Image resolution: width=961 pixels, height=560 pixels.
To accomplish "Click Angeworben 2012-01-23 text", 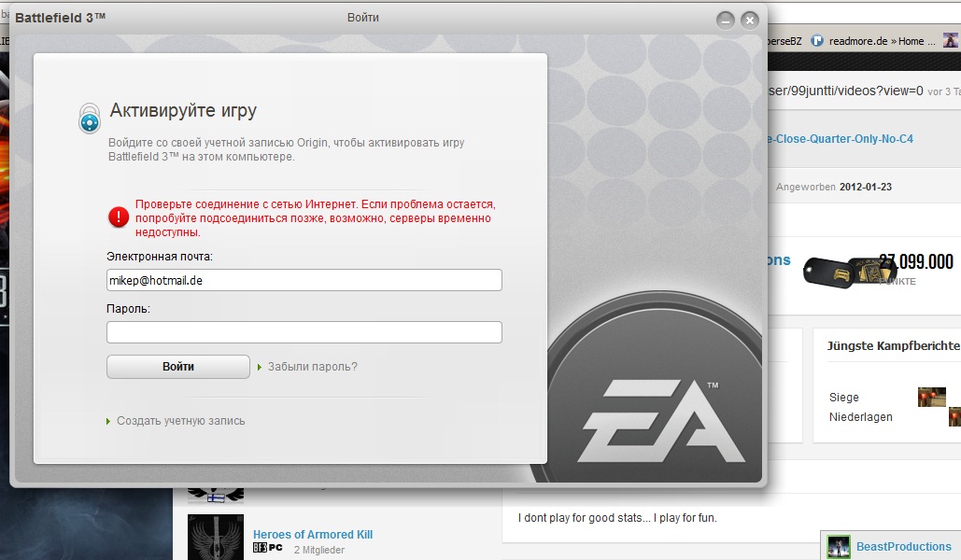I will click(833, 187).
